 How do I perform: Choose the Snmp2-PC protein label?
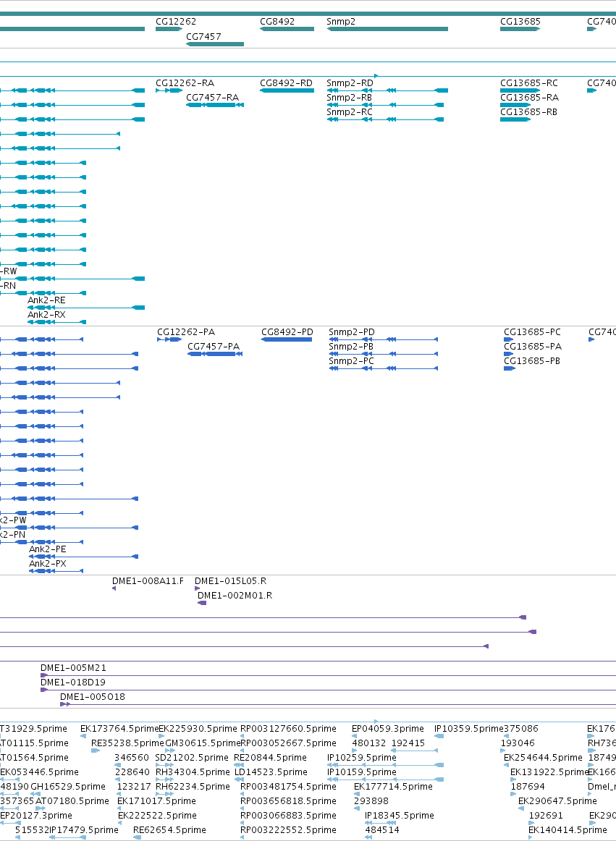point(352,361)
